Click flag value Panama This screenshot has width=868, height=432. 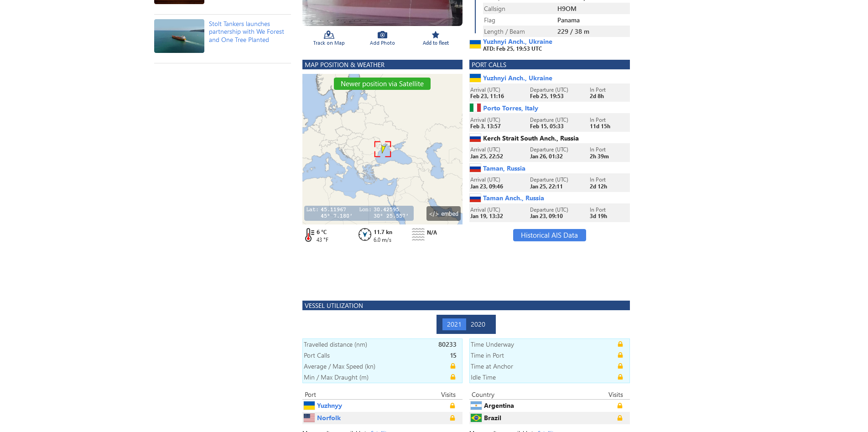568,20
